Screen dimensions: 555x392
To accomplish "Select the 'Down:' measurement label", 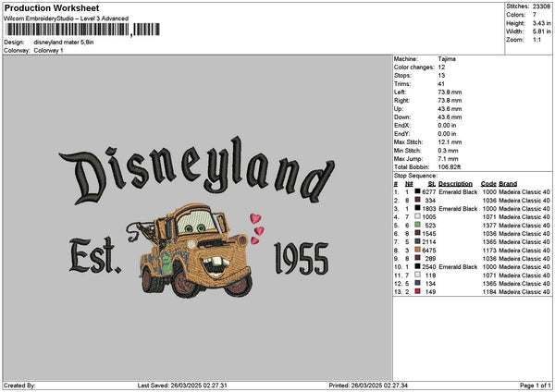I will (402, 117).
